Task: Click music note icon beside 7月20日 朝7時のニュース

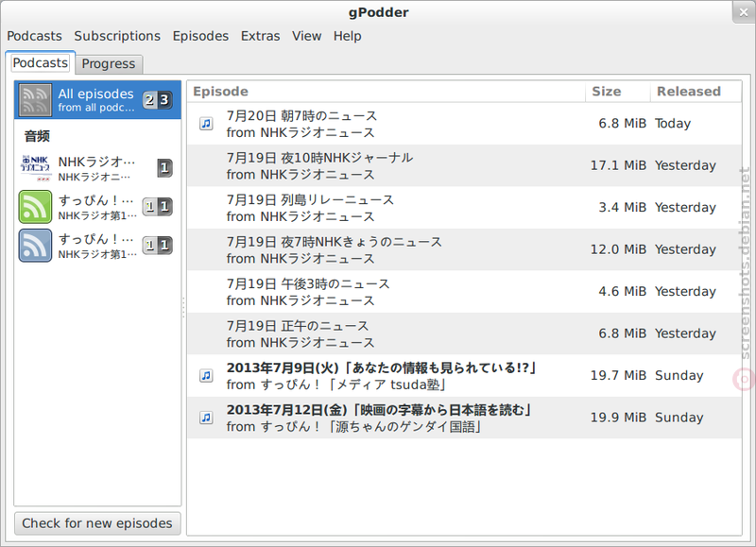Action: pyautogui.click(x=206, y=124)
